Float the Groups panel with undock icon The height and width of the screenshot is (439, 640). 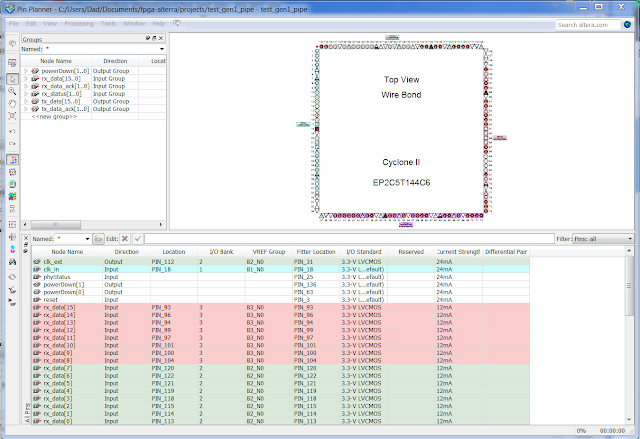coord(154,38)
